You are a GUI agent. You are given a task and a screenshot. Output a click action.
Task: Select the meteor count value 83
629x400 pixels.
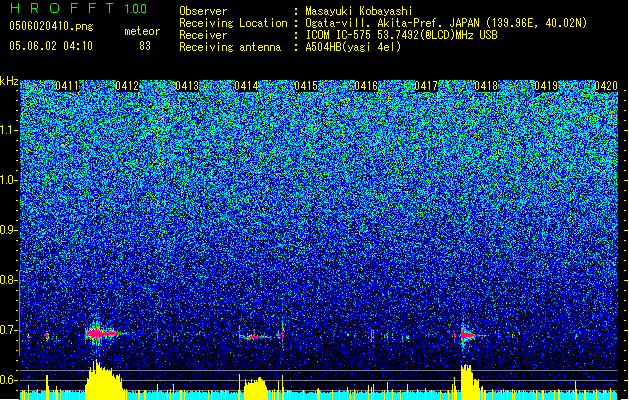pyautogui.click(x=145, y=46)
